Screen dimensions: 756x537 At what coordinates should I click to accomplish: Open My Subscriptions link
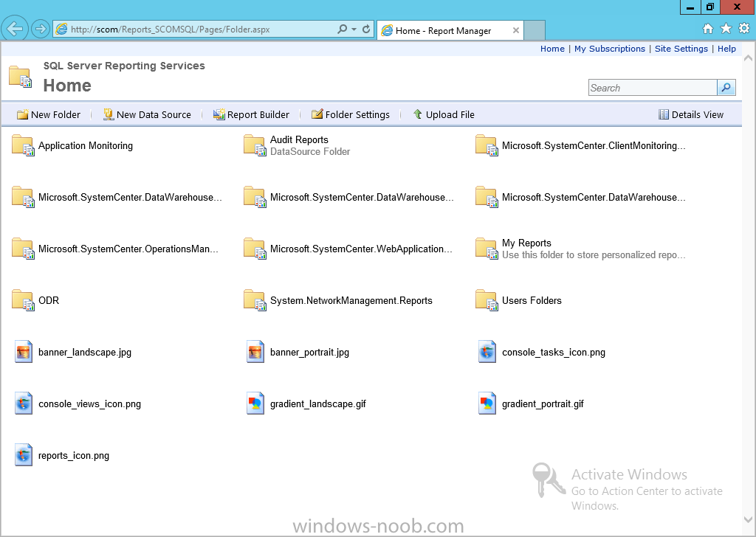(609, 49)
